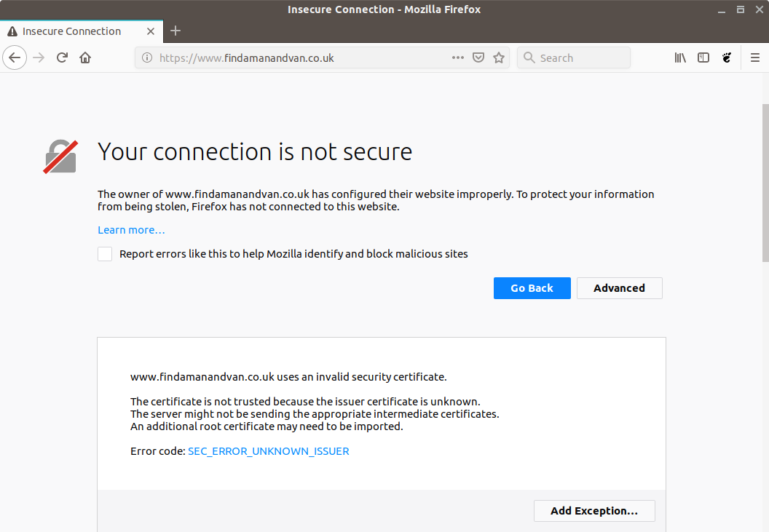Go back using the back arrow button
This screenshot has height=532, width=769.
click(15, 58)
